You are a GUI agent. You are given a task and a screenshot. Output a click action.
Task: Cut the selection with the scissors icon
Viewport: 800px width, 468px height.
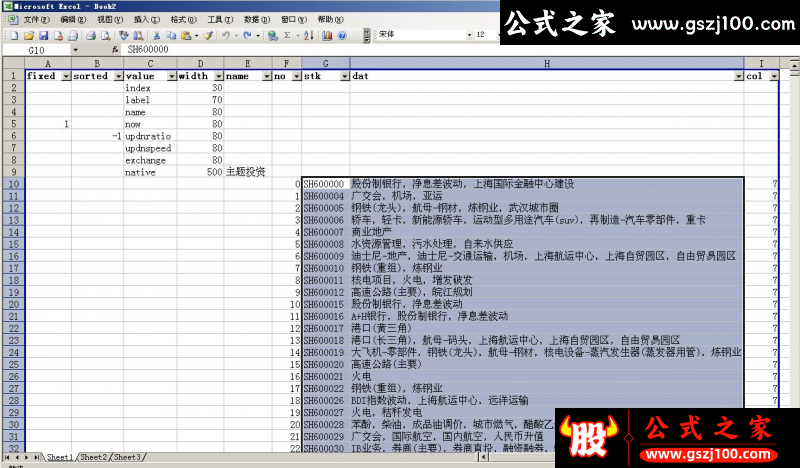pyautogui.click(x=157, y=35)
